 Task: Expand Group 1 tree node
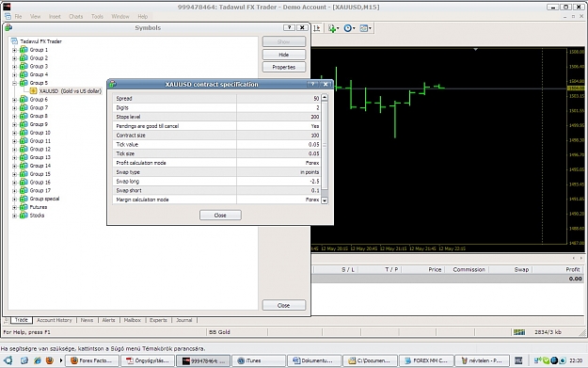14,50
